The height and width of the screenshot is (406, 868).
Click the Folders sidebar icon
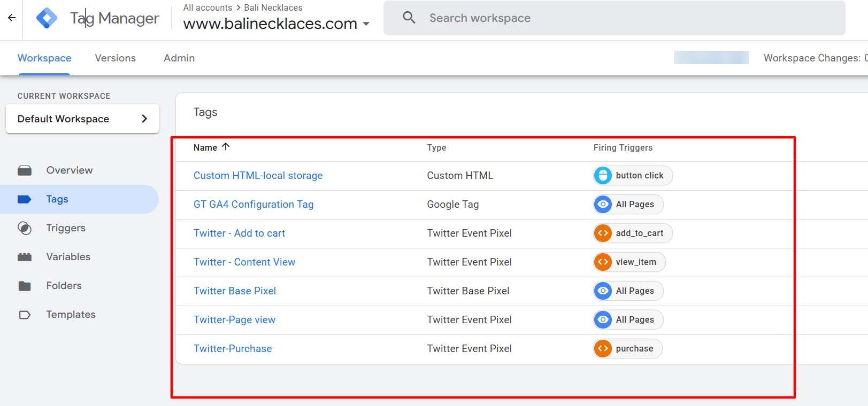25,286
